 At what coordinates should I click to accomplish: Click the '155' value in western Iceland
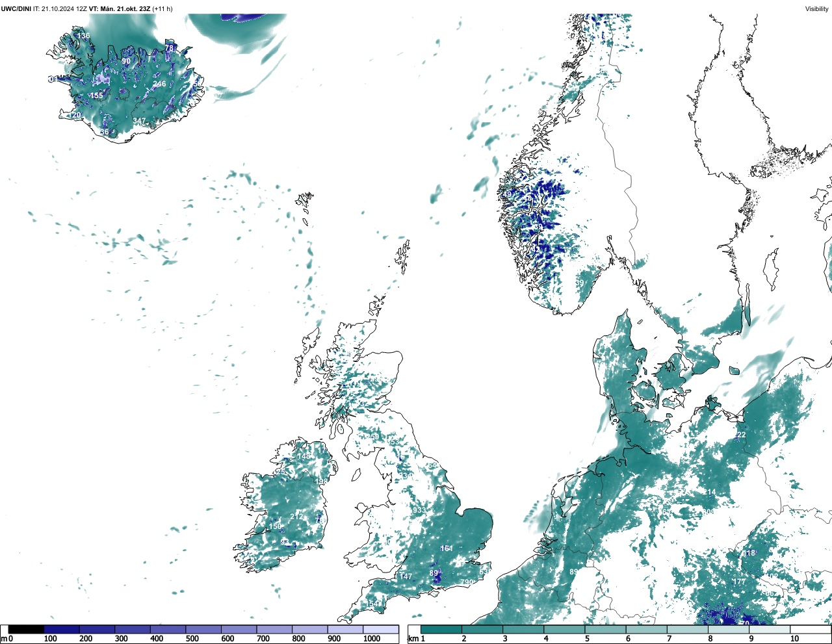click(x=96, y=96)
